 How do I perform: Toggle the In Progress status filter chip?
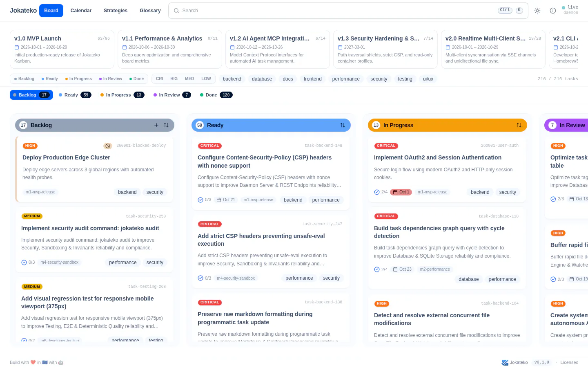coord(78,79)
